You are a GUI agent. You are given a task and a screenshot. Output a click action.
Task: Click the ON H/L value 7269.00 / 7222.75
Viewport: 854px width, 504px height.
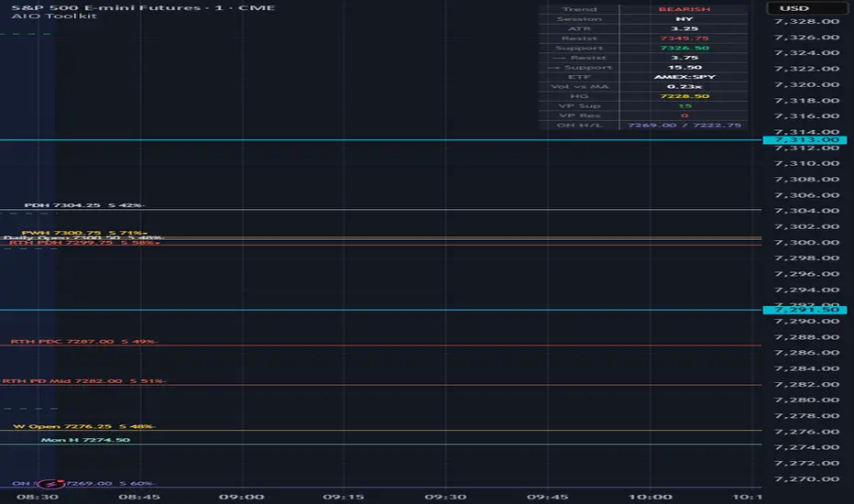tap(684, 126)
